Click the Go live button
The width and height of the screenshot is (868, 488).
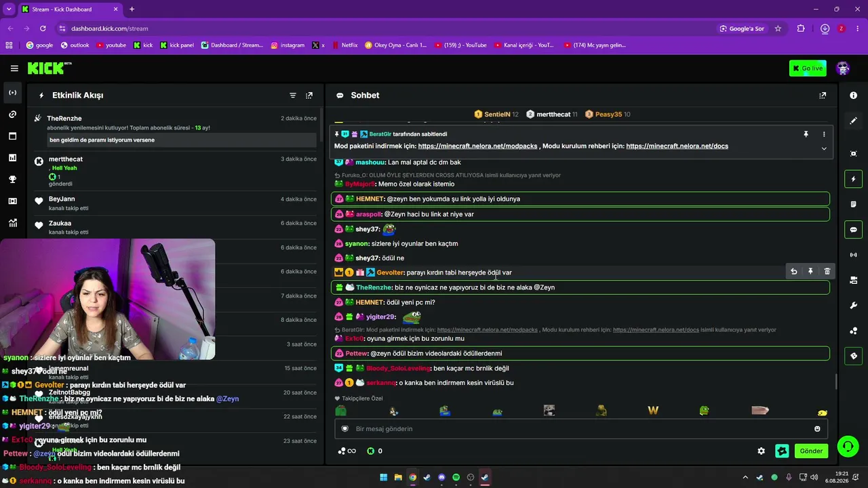coord(808,68)
